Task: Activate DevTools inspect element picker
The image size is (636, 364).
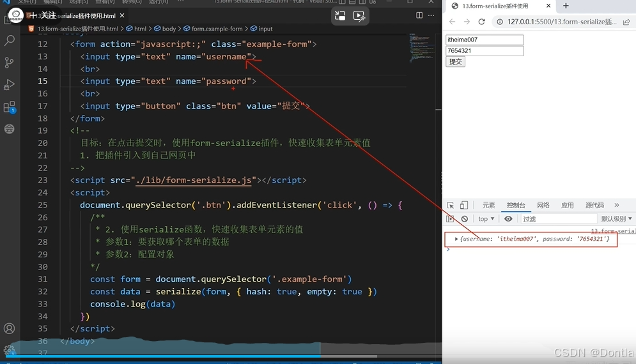Action: pyautogui.click(x=450, y=206)
